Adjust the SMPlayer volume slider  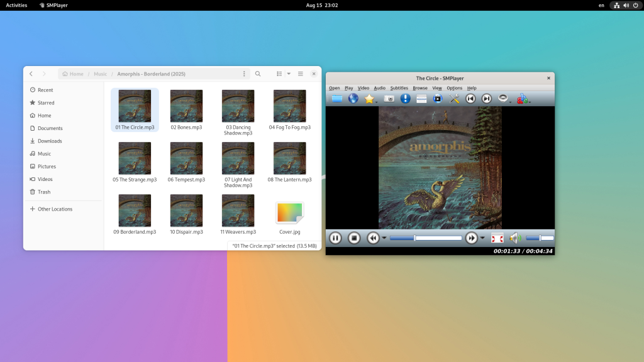540,238
